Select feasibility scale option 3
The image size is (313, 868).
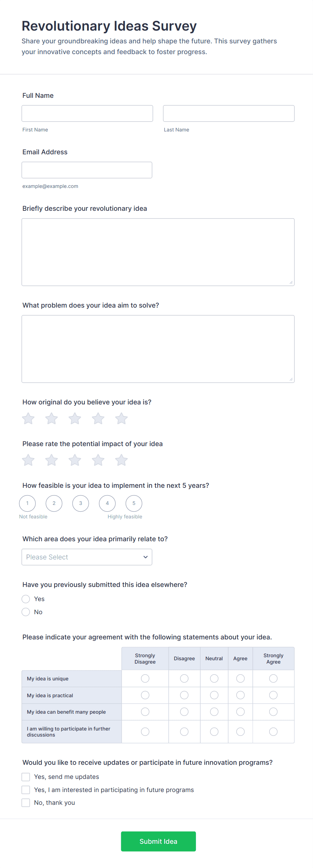(81, 503)
